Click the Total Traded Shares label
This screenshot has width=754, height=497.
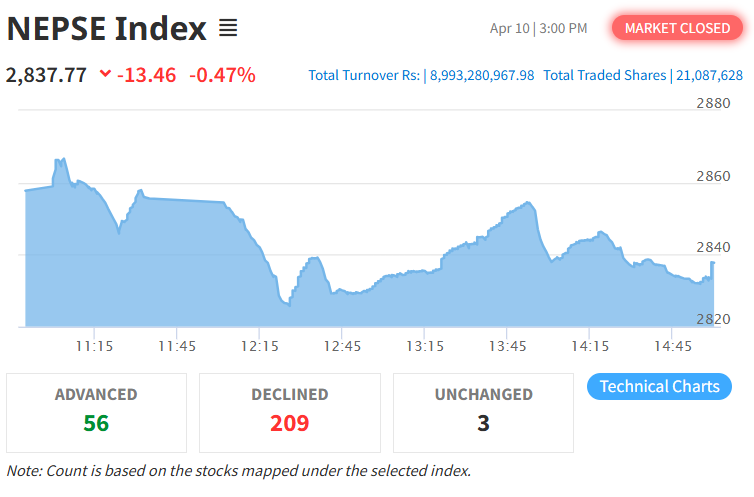pyautogui.click(x=604, y=76)
